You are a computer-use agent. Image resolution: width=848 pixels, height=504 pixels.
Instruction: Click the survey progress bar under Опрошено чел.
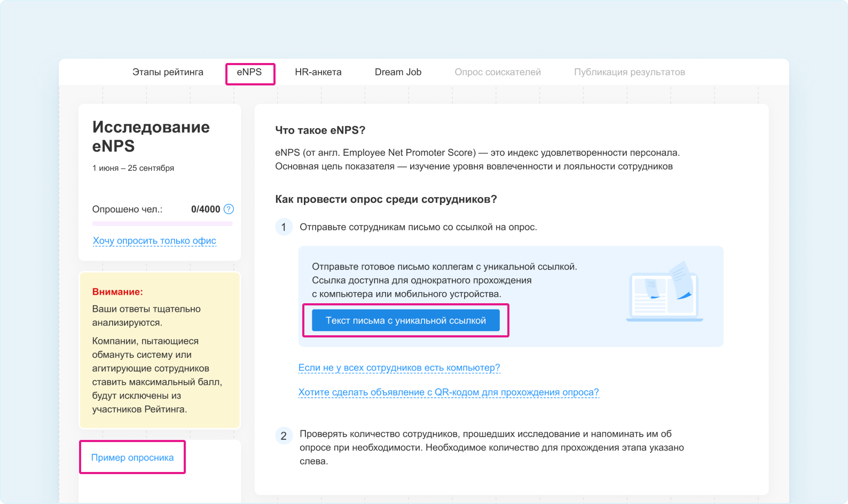pyautogui.click(x=162, y=224)
